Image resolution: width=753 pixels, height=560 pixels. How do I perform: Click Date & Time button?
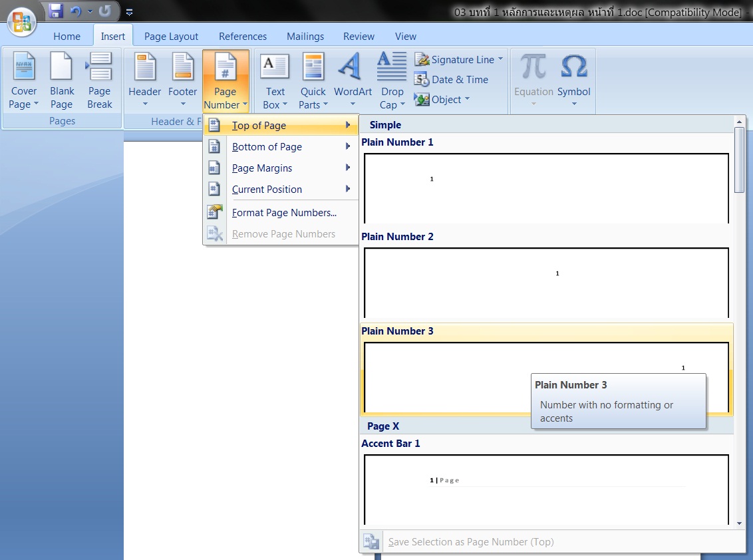(x=452, y=80)
